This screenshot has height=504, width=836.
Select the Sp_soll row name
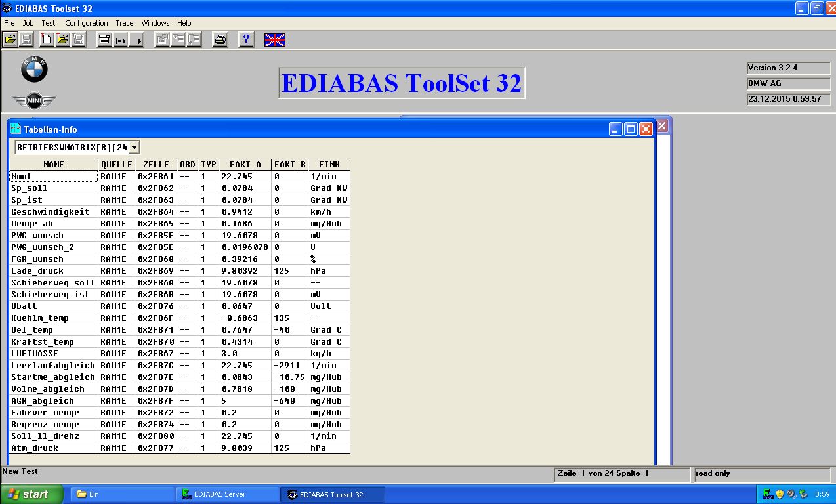tap(54, 188)
